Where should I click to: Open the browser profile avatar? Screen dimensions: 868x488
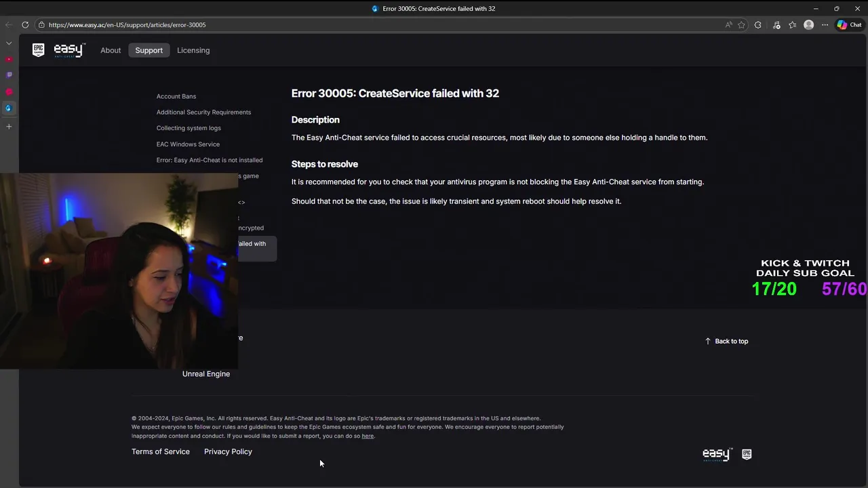pyautogui.click(x=808, y=25)
